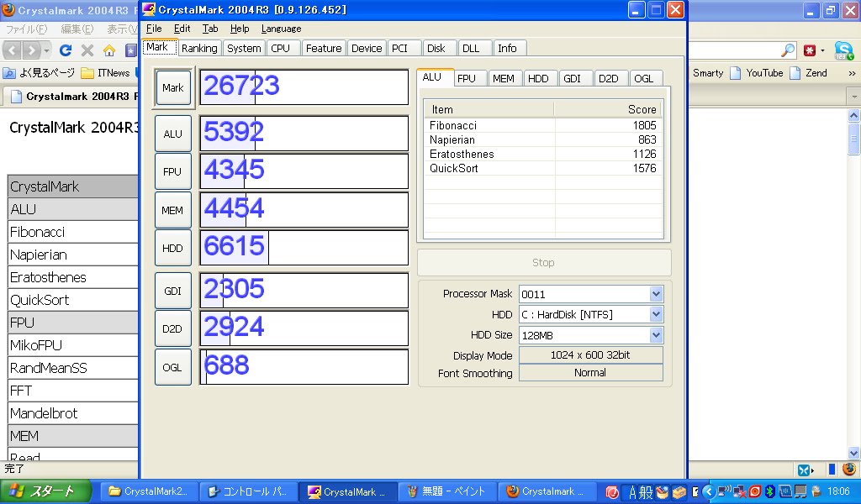Click the Skype toolbar icon in Firefox
The width and height of the screenshot is (861, 504).
844,51
